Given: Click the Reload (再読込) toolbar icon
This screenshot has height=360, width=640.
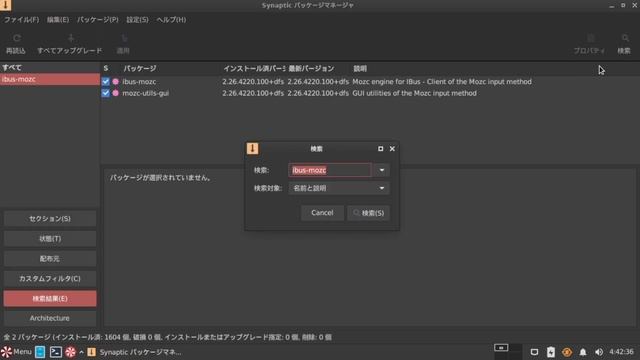Looking at the screenshot, I should pyautogui.click(x=16, y=38).
